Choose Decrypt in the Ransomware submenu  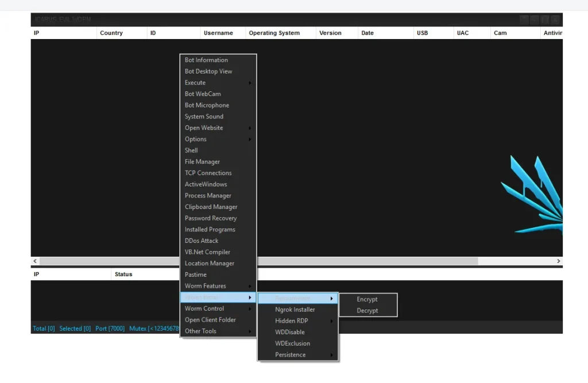(367, 311)
